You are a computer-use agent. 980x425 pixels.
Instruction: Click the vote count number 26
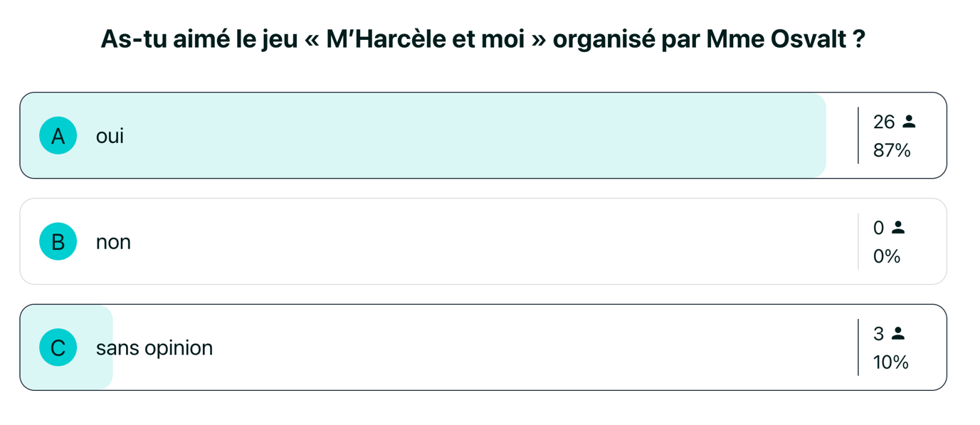(x=884, y=122)
